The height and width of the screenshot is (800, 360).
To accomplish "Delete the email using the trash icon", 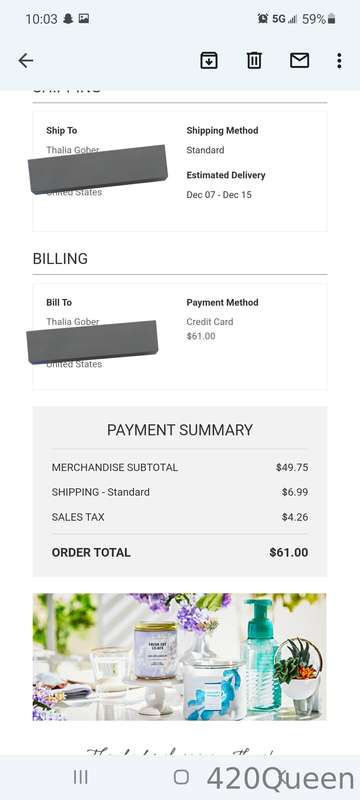I will 254,61.
